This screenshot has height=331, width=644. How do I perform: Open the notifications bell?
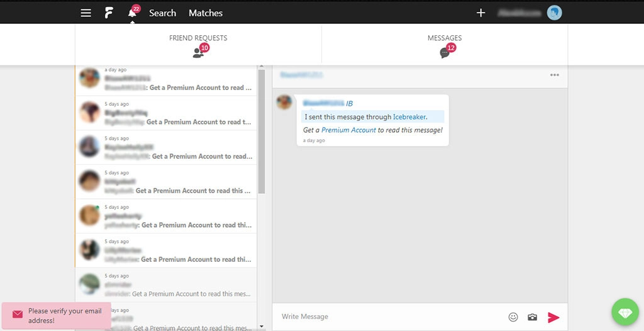coord(132,13)
